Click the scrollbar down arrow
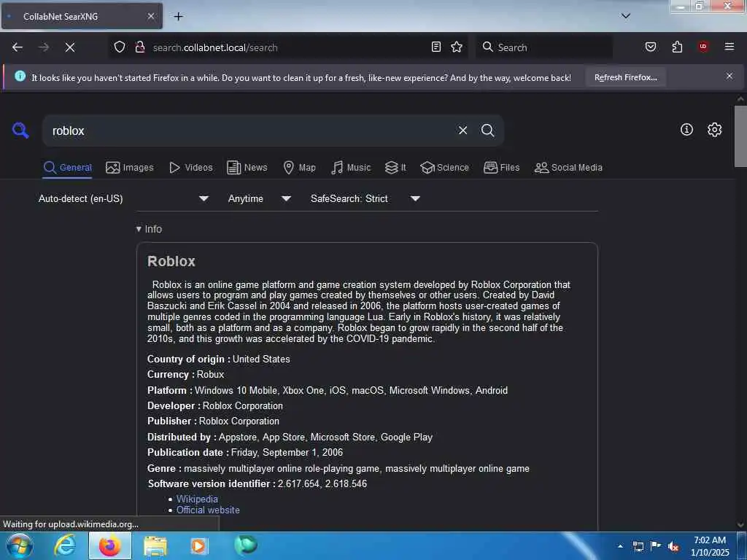The height and width of the screenshot is (560, 747). 740,525
